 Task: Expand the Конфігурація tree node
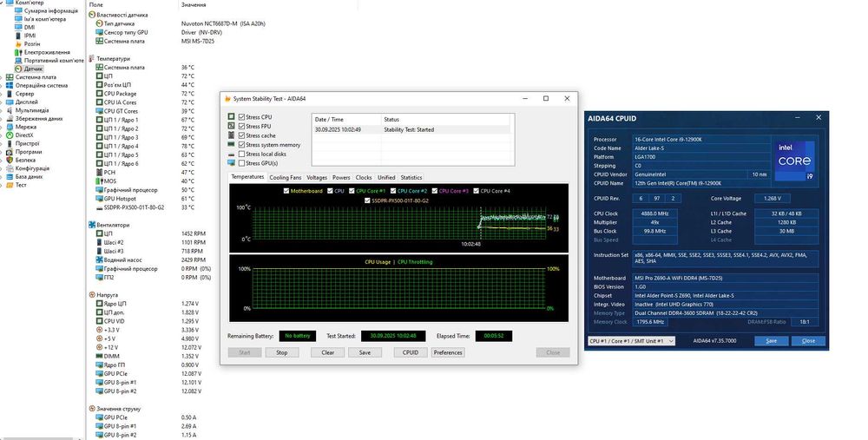click(2, 169)
